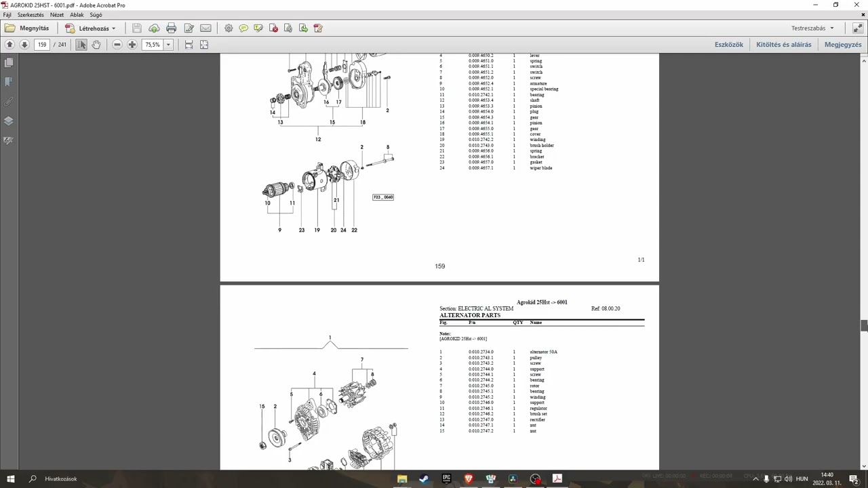Click the taskbar search box Hivatkozások
Image resolution: width=868 pixels, height=488 pixels.
click(x=61, y=479)
